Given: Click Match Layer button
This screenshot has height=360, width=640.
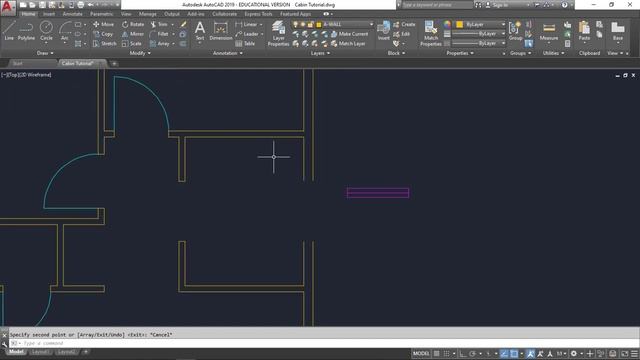Looking at the screenshot, I should [x=347, y=44].
